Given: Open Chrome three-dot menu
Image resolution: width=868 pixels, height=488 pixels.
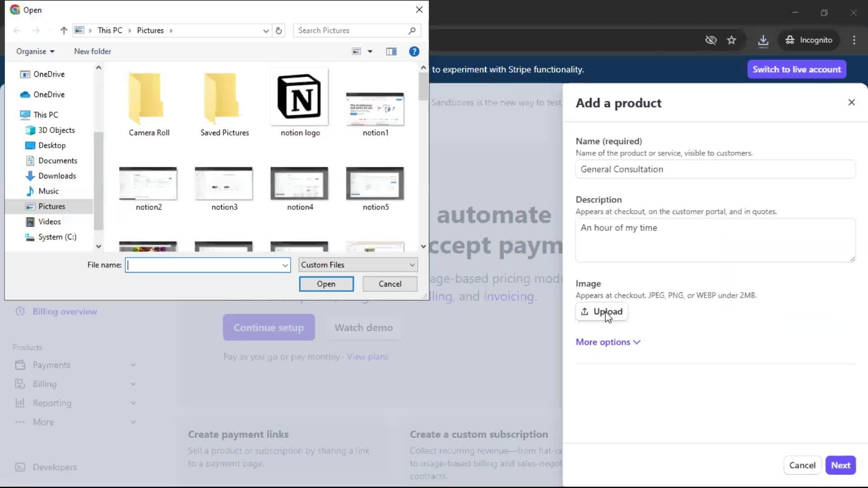Looking at the screenshot, I should pos(854,40).
